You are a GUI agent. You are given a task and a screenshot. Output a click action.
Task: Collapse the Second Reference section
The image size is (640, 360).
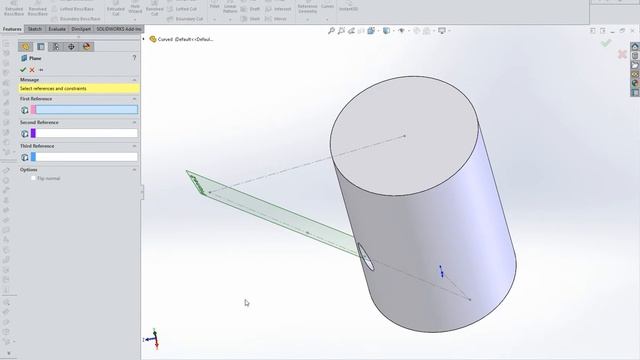134,122
